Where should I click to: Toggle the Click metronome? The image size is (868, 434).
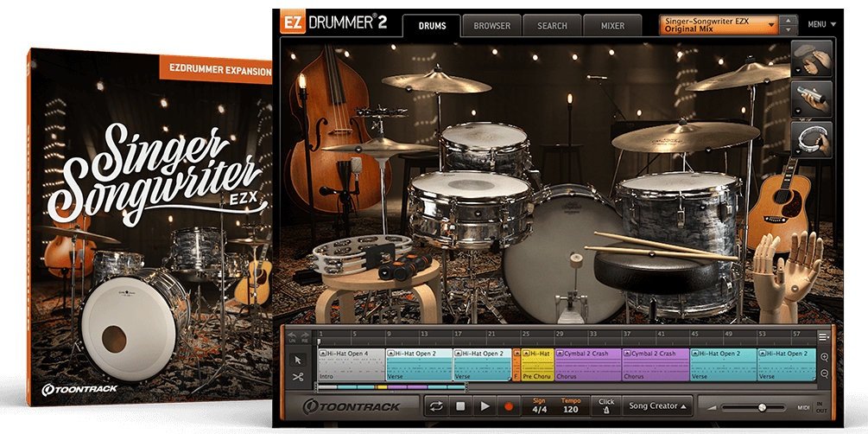tap(607, 405)
